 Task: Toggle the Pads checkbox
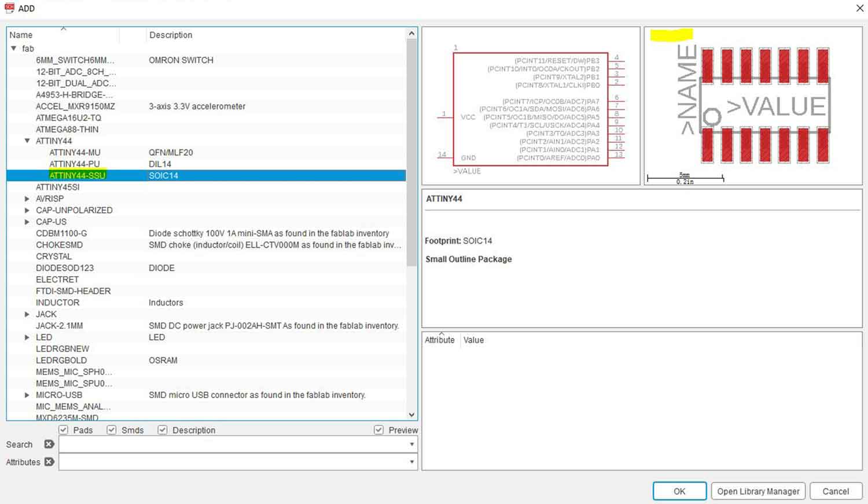(64, 430)
